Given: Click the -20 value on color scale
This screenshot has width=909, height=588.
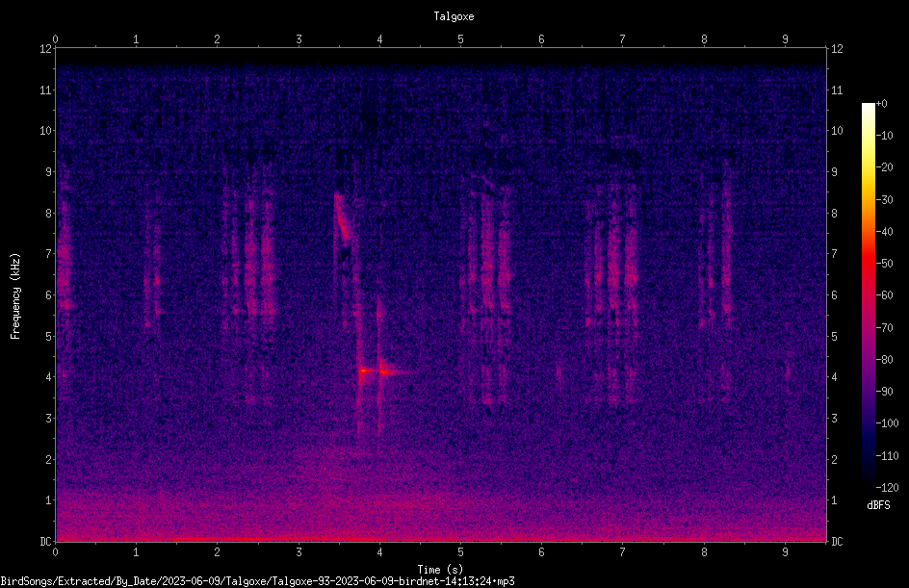Looking at the screenshot, I should [x=885, y=166].
